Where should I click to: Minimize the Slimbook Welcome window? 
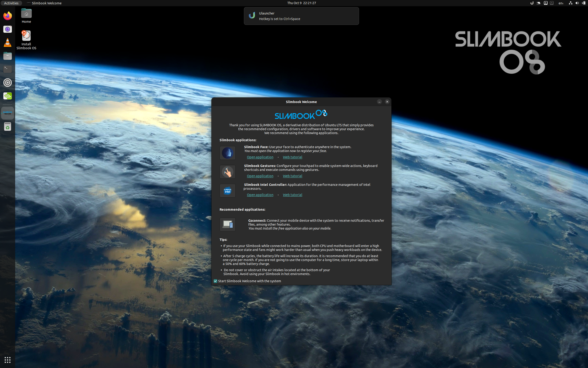click(x=379, y=102)
